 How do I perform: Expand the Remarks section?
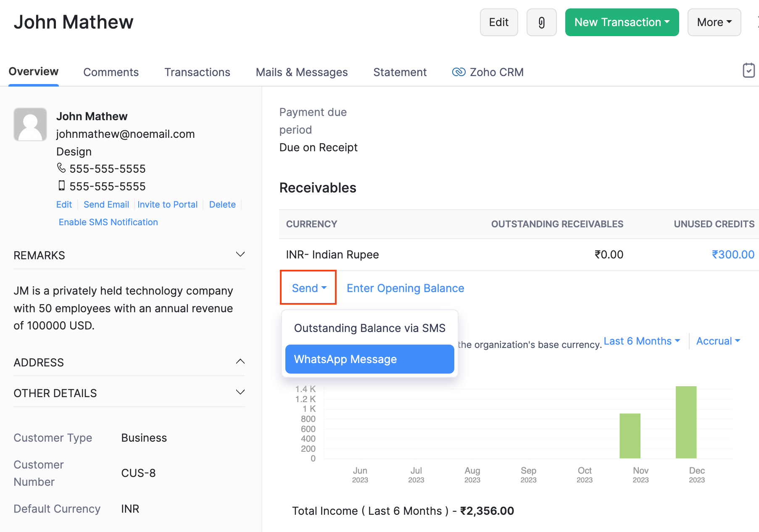click(240, 254)
